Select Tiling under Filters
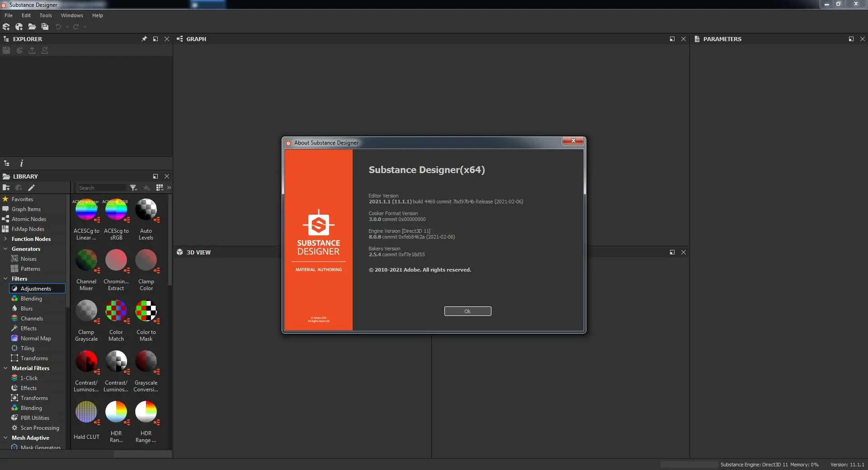The width and height of the screenshot is (868, 470). [27, 348]
